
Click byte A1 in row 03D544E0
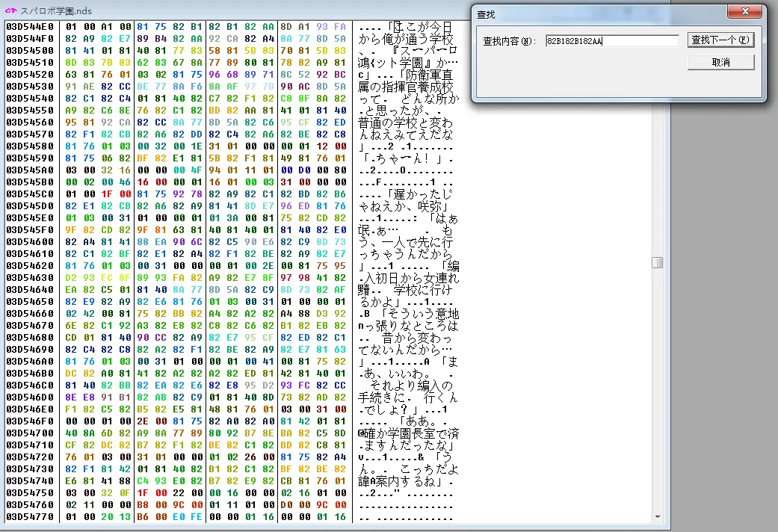pyautogui.click(x=106, y=27)
